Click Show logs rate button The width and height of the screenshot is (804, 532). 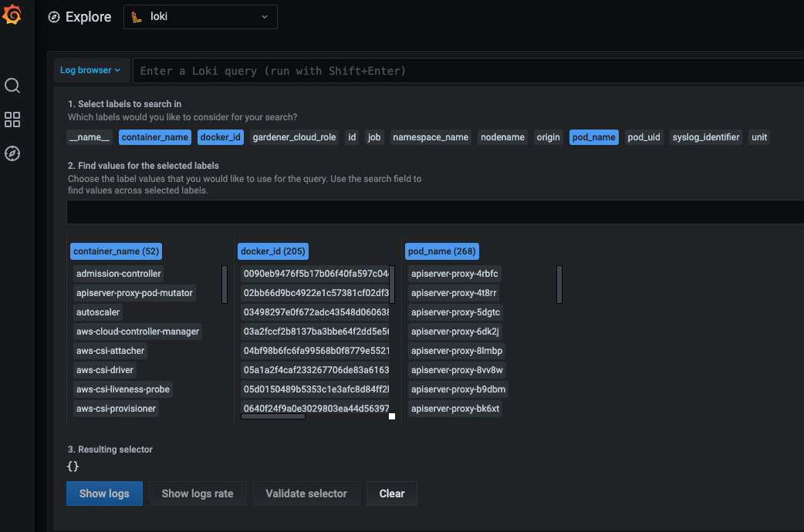[197, 493]
